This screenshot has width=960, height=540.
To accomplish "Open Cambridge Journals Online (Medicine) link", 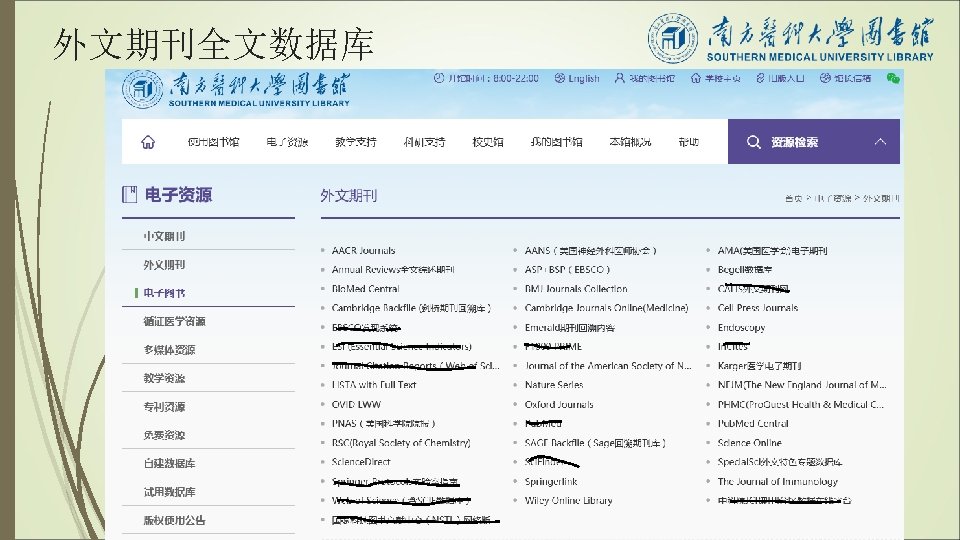I will tap(607, 308).
